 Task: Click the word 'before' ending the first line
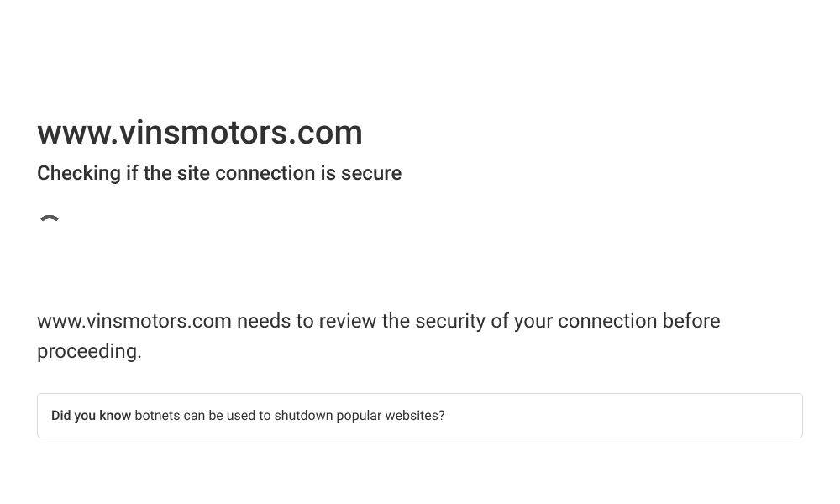click(691, 321)
